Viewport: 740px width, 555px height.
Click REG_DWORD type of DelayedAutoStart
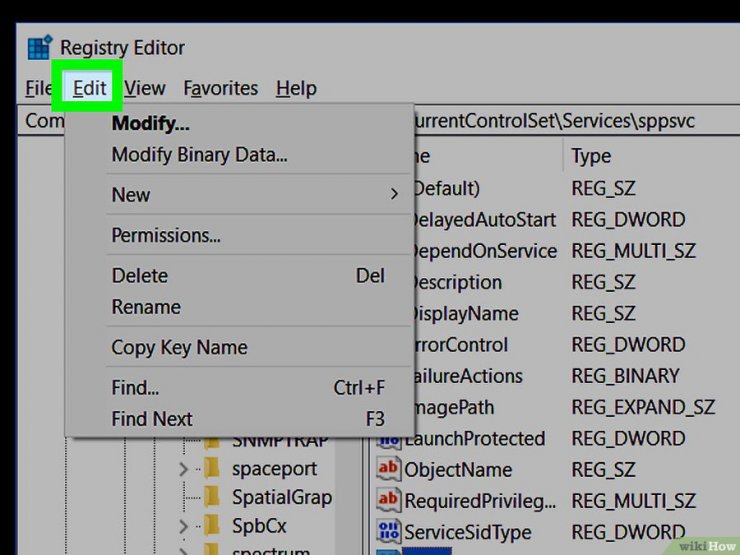[628, 220]
